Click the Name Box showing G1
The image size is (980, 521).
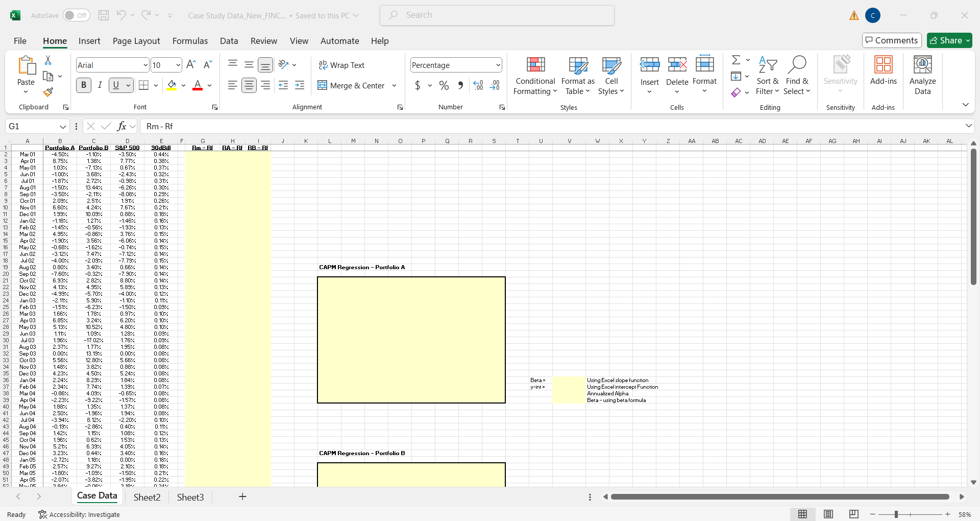point(33,126)
